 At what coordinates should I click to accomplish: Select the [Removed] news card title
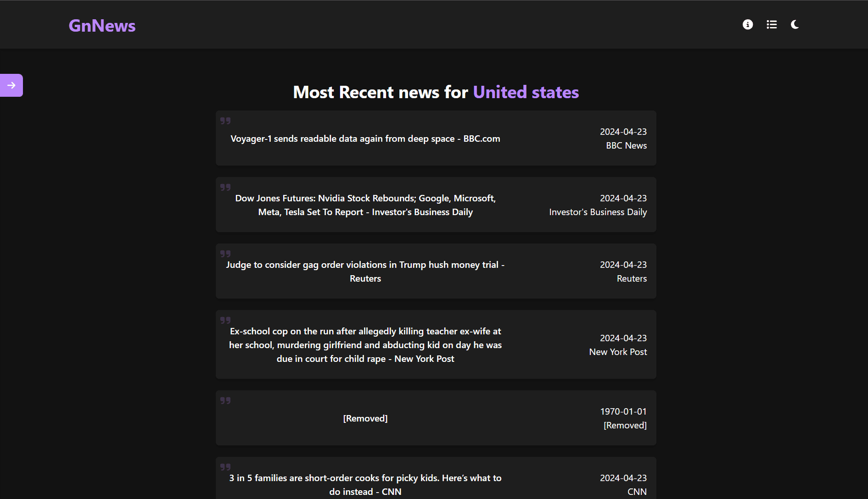[x=365, y=418]
